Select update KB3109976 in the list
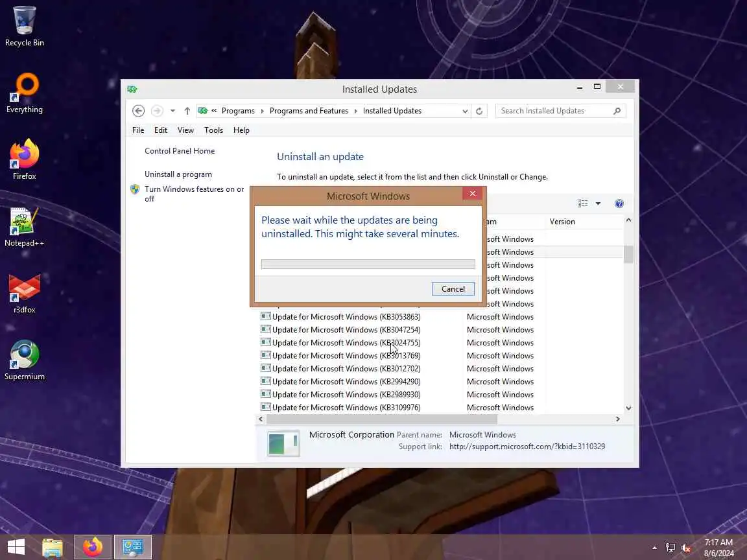Screen dimensions: 747x560 point(346,408)
